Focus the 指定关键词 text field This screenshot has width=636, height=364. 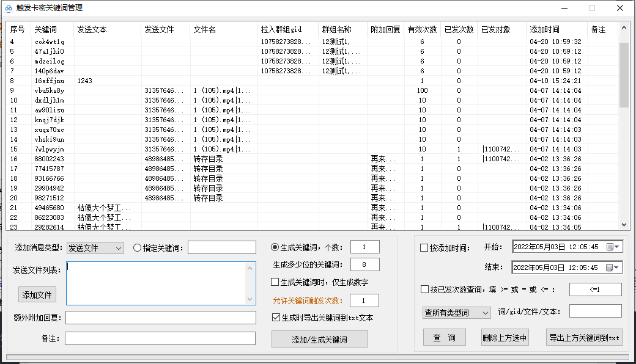pyautogui.click(x=222, y=247)
